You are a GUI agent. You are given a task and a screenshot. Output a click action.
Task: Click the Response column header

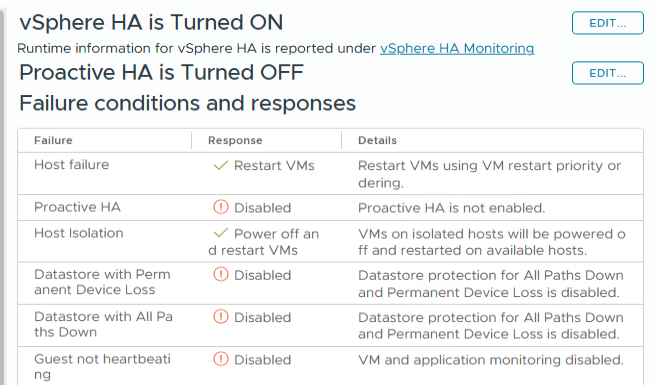coord(235,140)
